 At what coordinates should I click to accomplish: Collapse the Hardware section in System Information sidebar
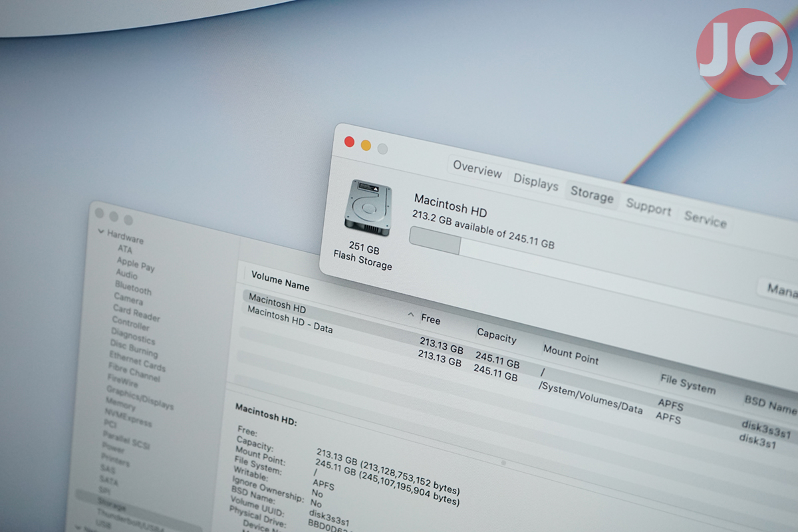click(102, 232)
